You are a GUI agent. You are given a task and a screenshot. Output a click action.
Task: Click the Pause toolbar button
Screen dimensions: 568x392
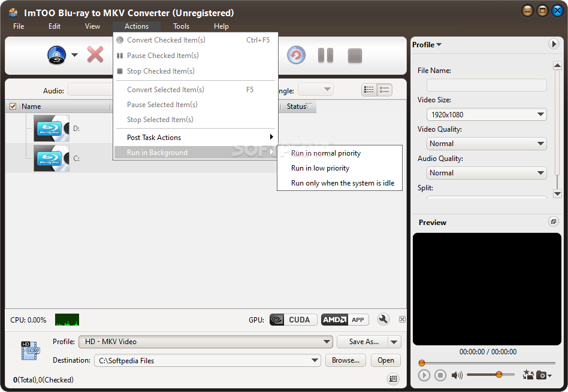coord(325,56)
